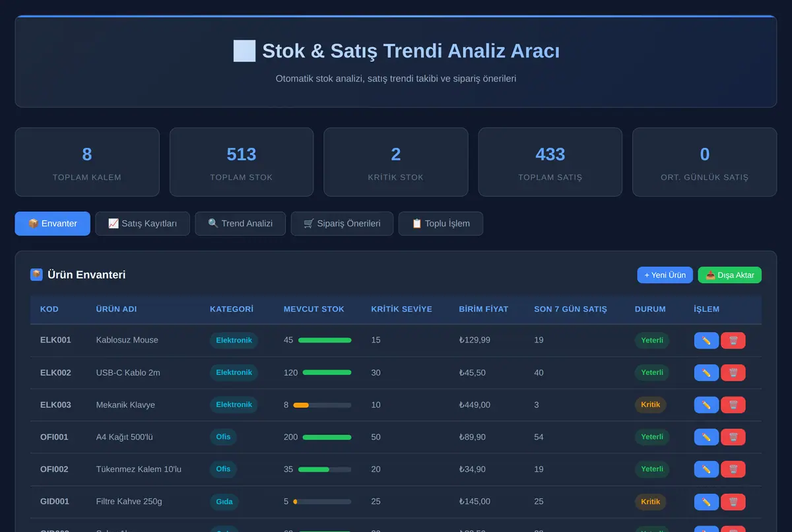Click the stock bar for Tükenmez Kalem
Viewport: 792px width, 532px height.
click(325, 469)
